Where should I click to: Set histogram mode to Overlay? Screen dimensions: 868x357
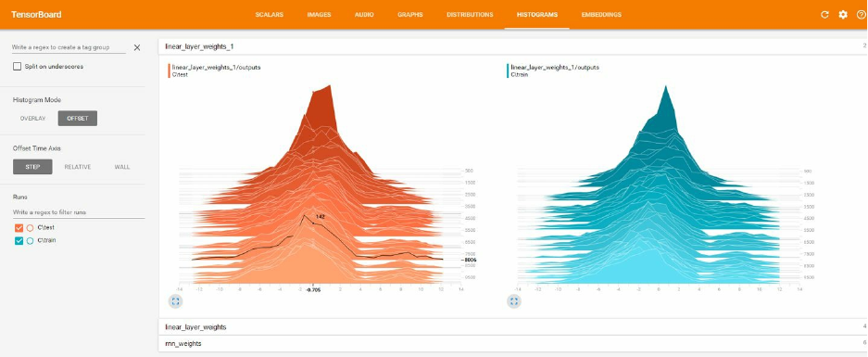[x=32, y=119]
